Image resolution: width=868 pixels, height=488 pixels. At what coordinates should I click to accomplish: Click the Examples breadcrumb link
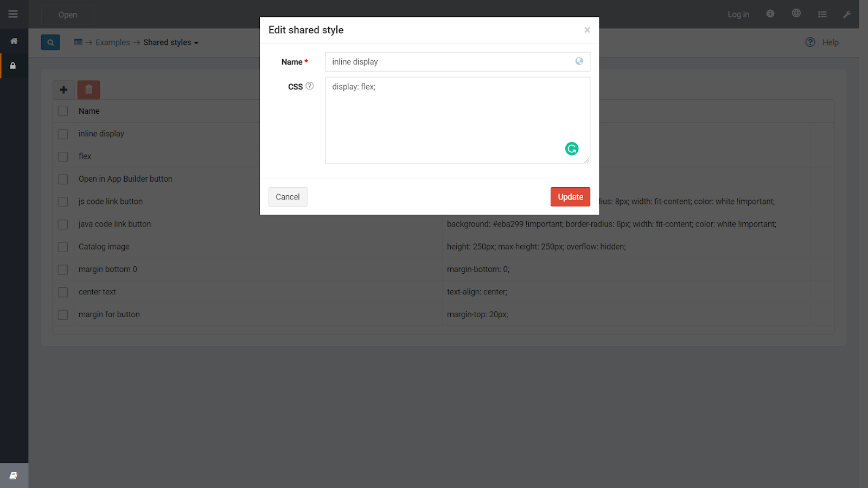click(113, 42)
